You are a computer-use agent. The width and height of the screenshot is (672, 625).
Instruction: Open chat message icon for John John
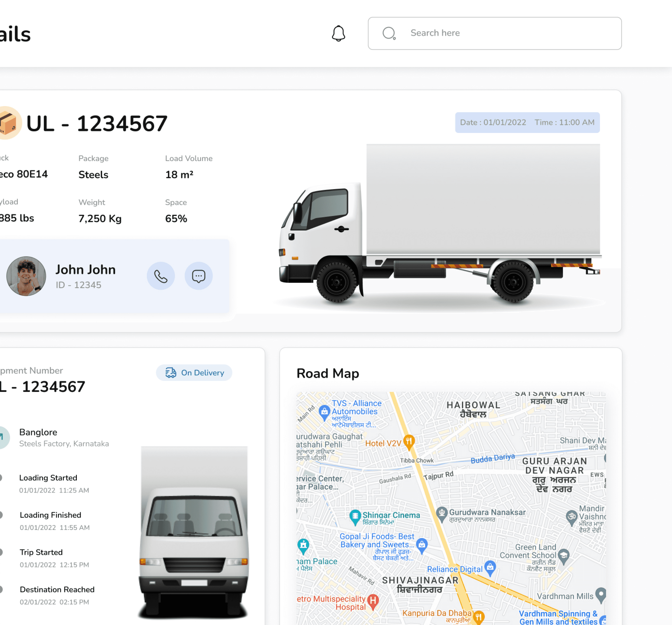coord(198,276)
